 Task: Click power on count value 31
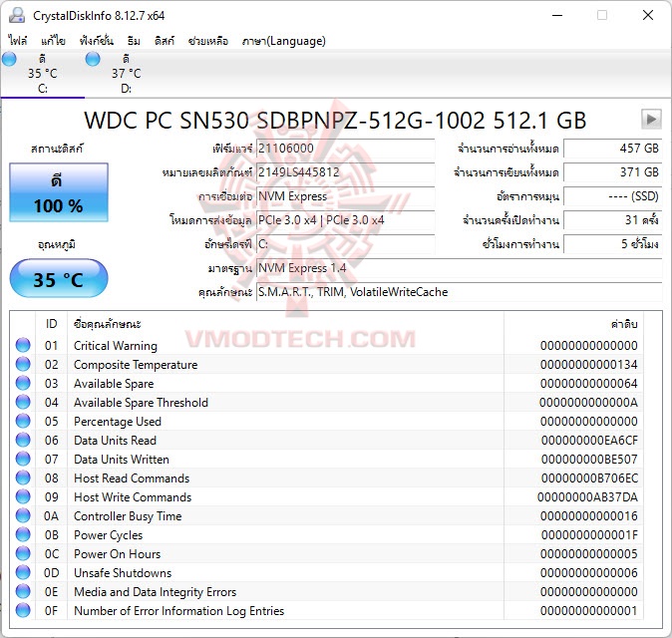[612, 220]
